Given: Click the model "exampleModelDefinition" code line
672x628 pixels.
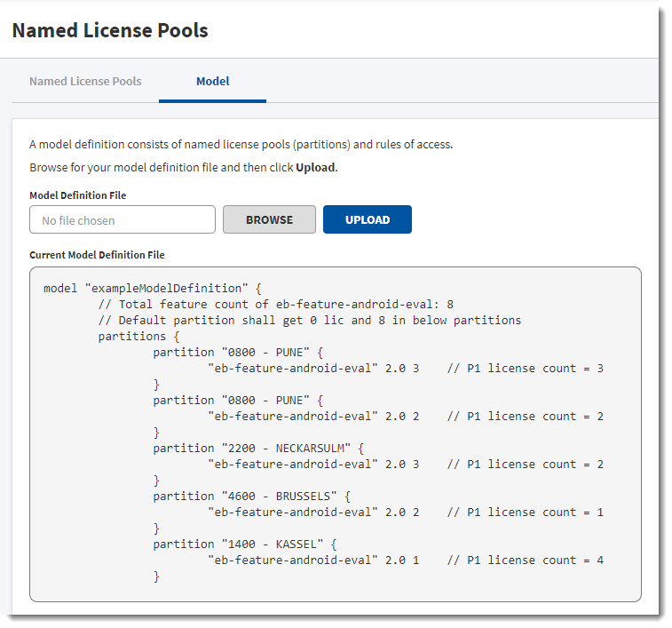Looking at the screenshot, I should (153, 288).
